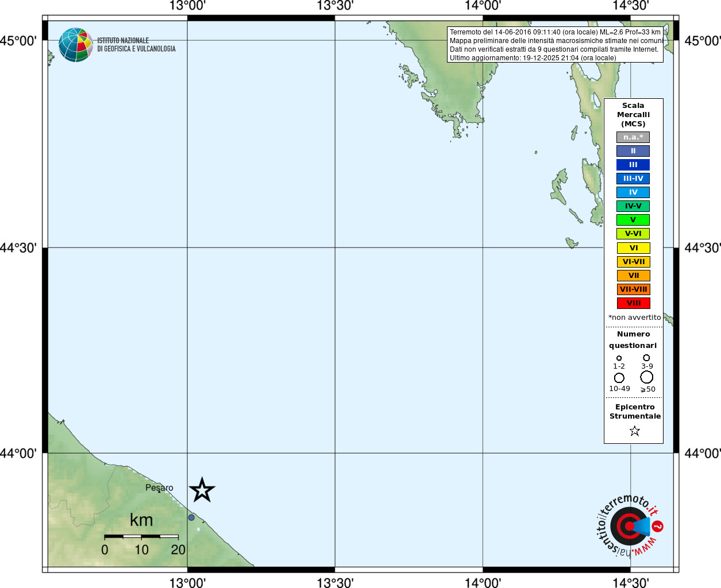Click the intensity IV legend swatch

tap(633, 192)
